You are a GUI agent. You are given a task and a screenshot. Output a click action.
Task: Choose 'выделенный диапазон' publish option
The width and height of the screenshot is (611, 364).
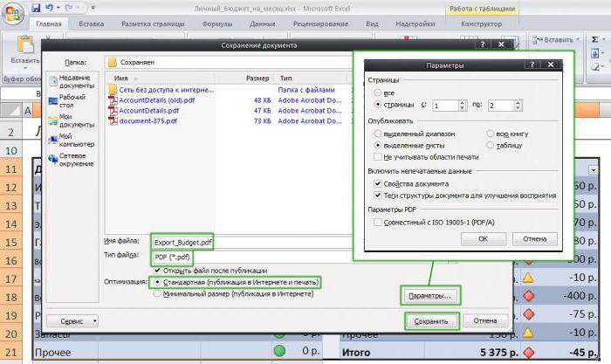[x=377, y=134]
